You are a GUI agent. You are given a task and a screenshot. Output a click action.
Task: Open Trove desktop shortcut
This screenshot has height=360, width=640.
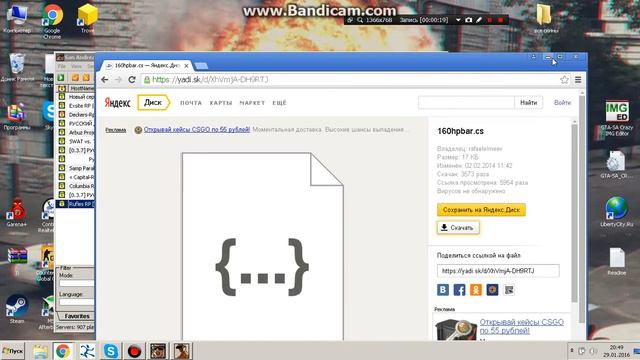(87, 19)
